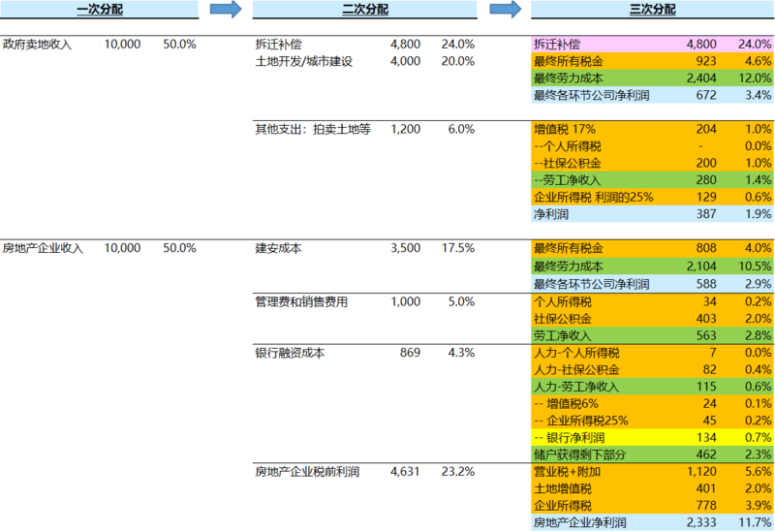The width and height of the screenshot is (775, 532).
Task: Select the 企业所得税 利润的25% cell
Action: [593, 198]
